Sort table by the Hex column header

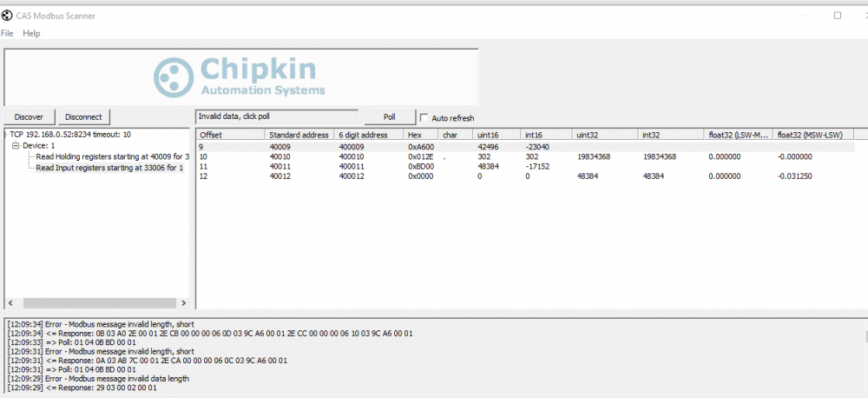coord(421,135)
